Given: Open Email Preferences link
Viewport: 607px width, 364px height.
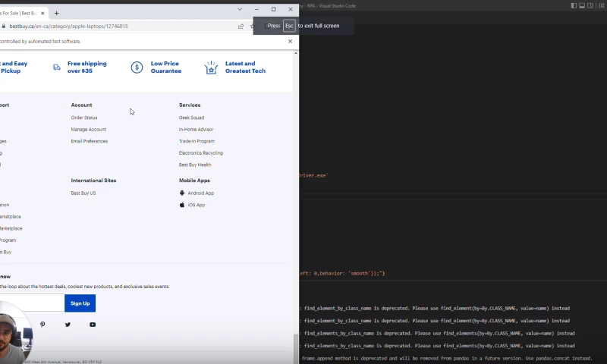Looking at the screenshot, I should [90, 141].
